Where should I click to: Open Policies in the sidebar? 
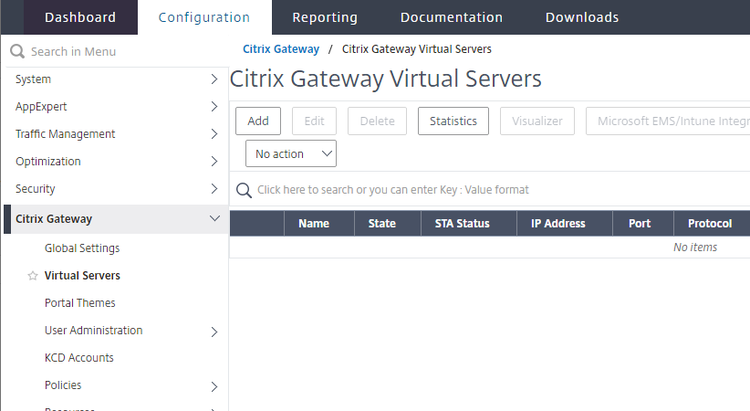(x=63, y=385)
